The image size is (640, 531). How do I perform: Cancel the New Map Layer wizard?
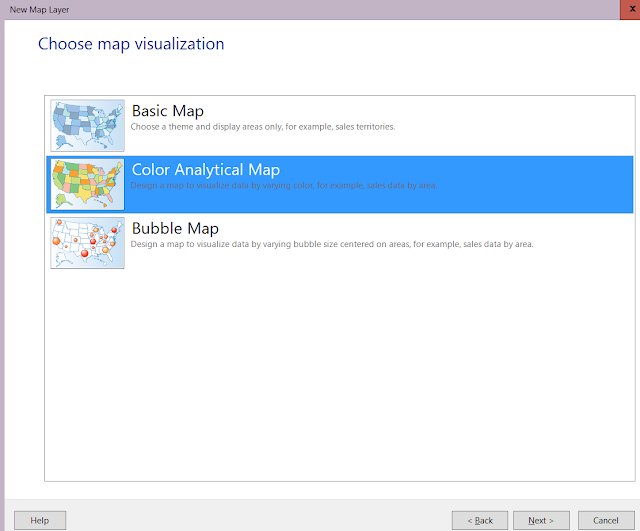point(606,520)
